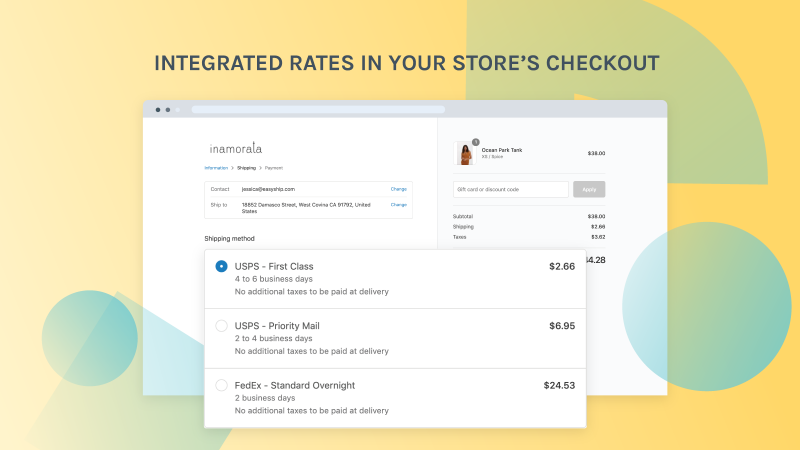Click the first dark browser window dot
This screenshot has height=450, width=800.
158,110
